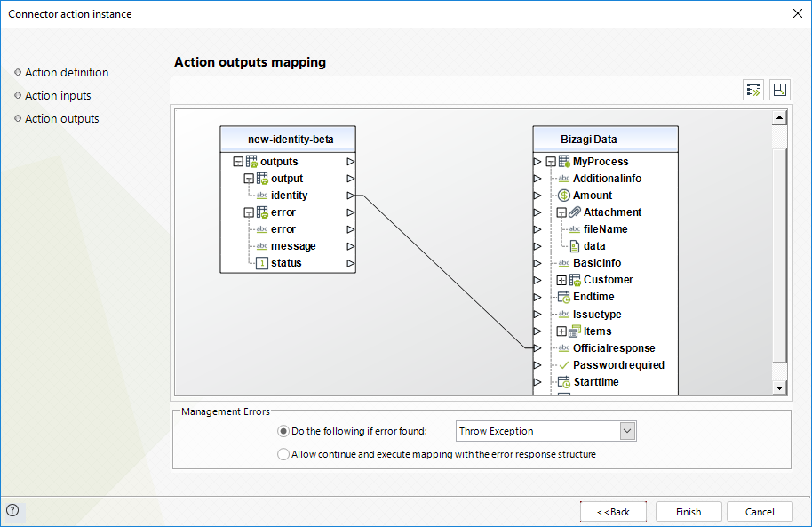
Task: Click the new-identity-beta panel header
Action: 288,139
